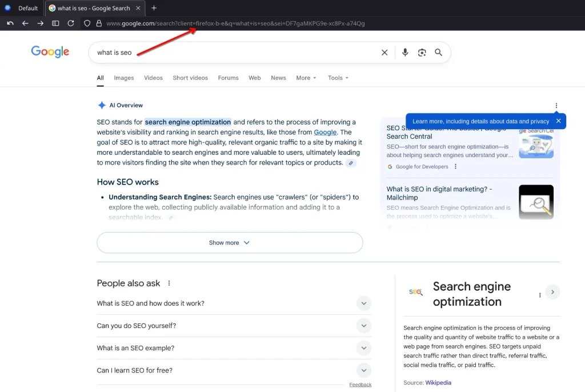Click into the 'what is seo' search field
This screenshot has height=392, width=585.
coord(235,53)
